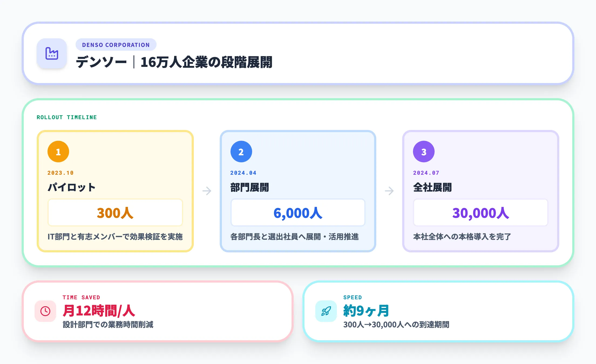Click the arrow between パイロット and 部門展開
This screenshot has width=596, height=364.
tap(206, 191)
